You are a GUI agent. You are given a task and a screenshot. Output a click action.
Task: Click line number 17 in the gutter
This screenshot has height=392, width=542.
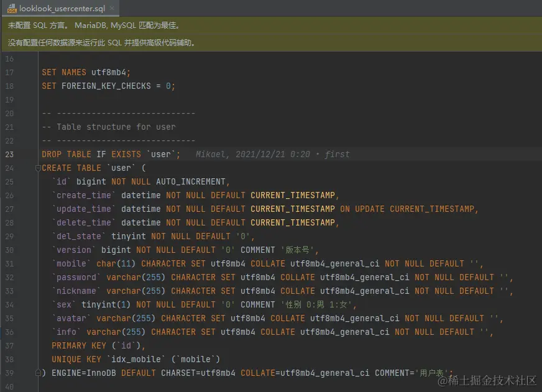(x=9, y=73)
